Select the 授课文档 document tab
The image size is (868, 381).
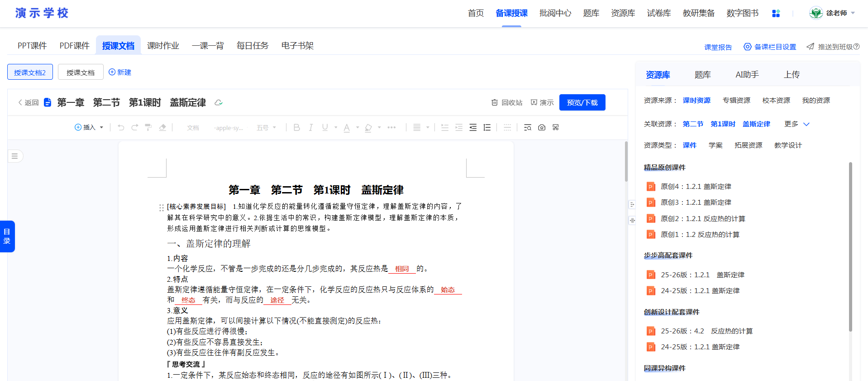pyautogui.click(x=81, y=72)
